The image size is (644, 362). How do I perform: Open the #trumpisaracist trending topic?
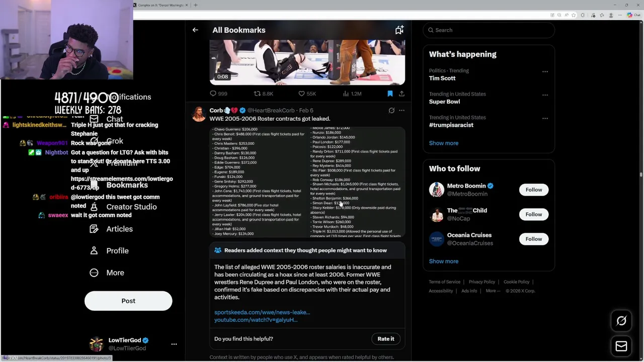tap(451, 125)
